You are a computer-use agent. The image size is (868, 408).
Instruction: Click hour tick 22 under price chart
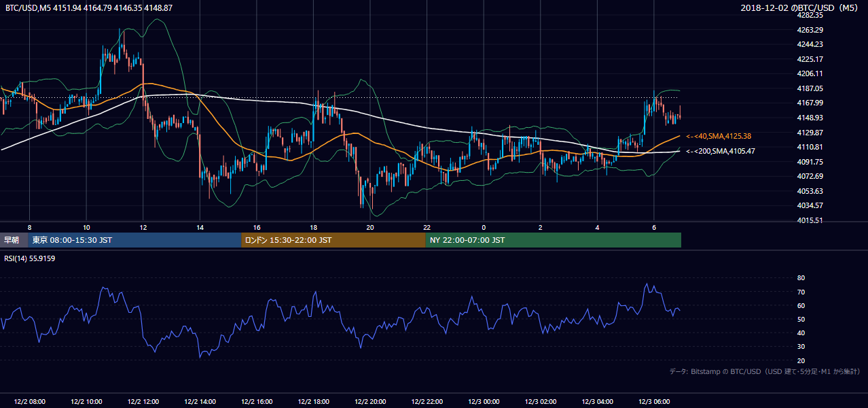coord(427,227)
